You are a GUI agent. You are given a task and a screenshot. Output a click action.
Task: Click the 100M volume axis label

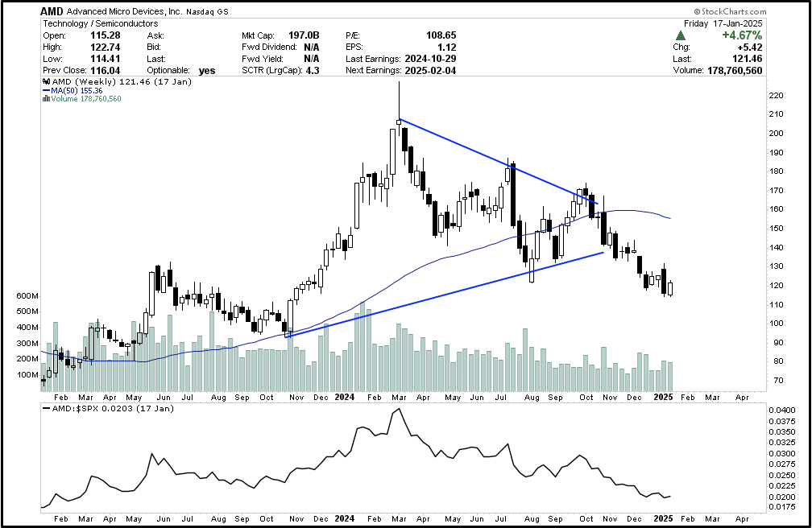27,375
